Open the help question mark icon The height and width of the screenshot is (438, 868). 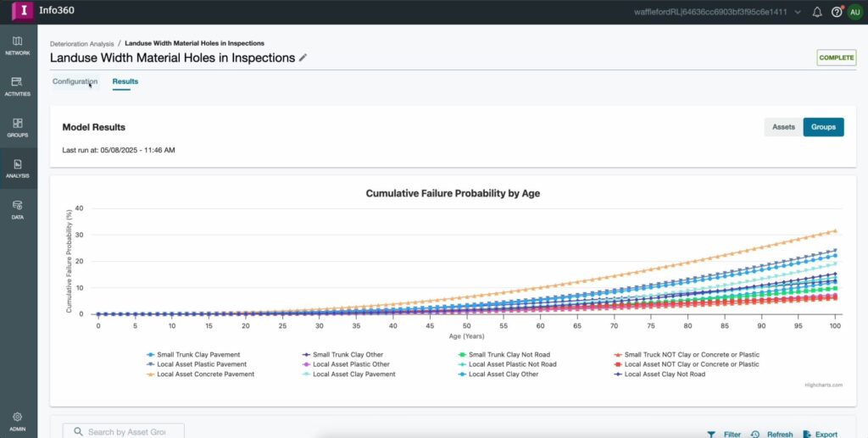pos(837,12)
